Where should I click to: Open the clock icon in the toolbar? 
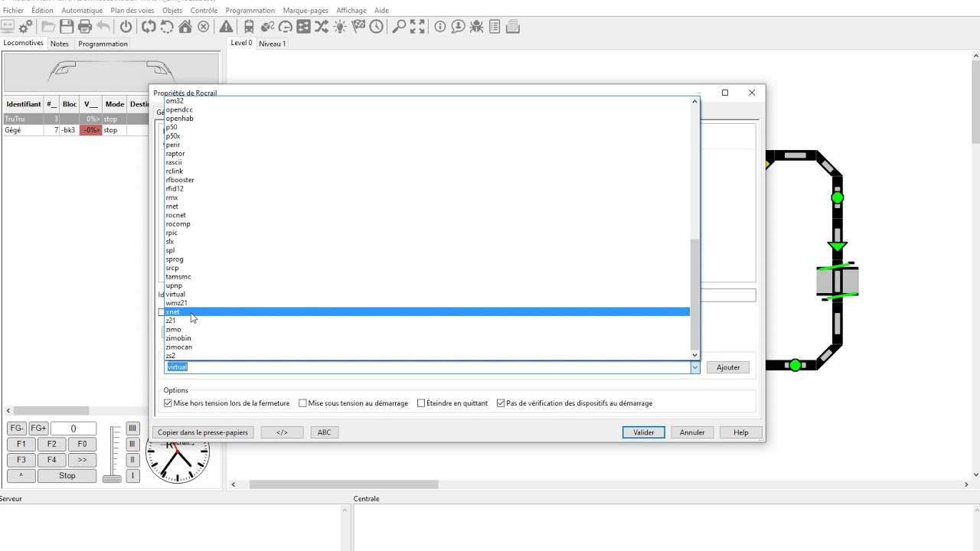pyautogui.click(x=377, y=27)
